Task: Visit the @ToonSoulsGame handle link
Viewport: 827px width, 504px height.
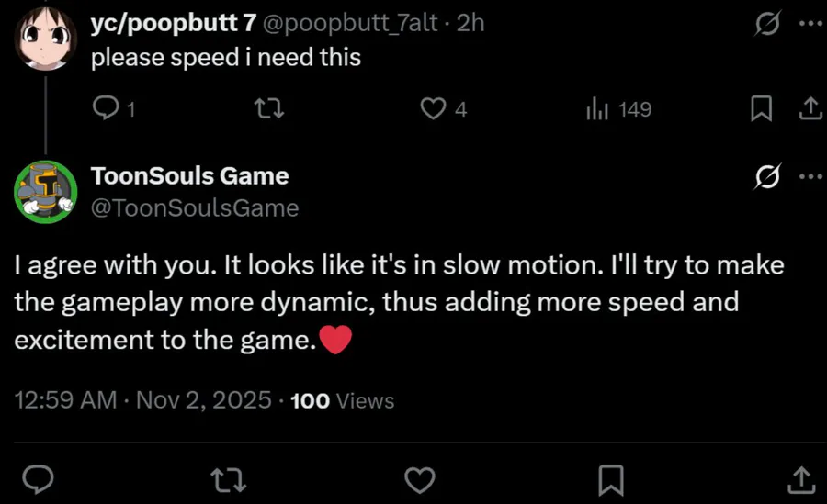Action: coord(195,208)
